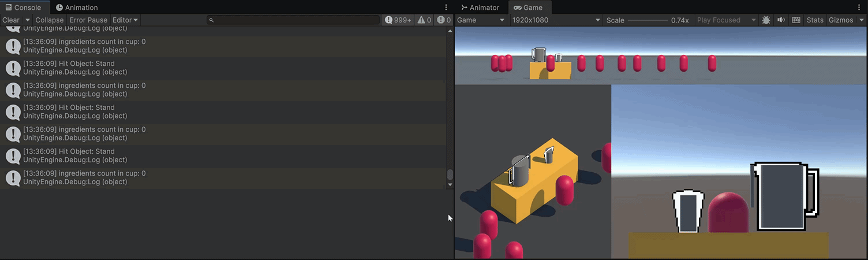This screenshot has height=260, width=868.
Task: Click the keyboard shortcuts icon in Game view
Action: click(x=796, y=20)
